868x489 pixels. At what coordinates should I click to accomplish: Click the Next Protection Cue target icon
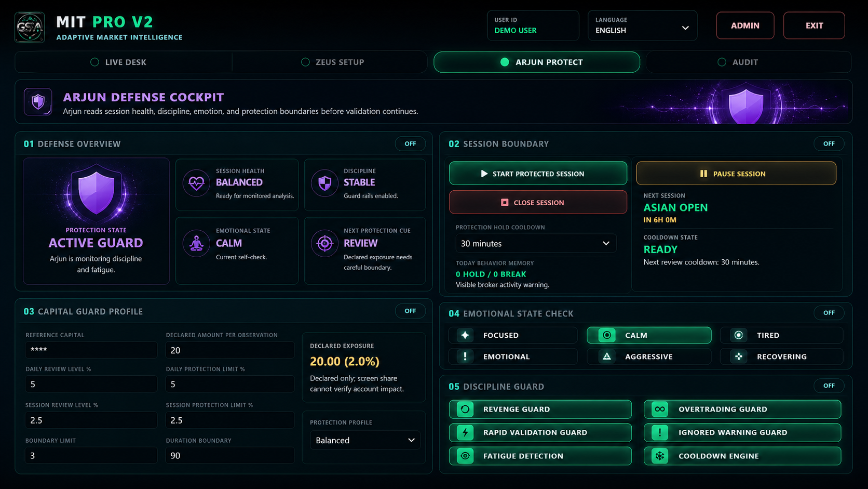(x=324, y=243)
